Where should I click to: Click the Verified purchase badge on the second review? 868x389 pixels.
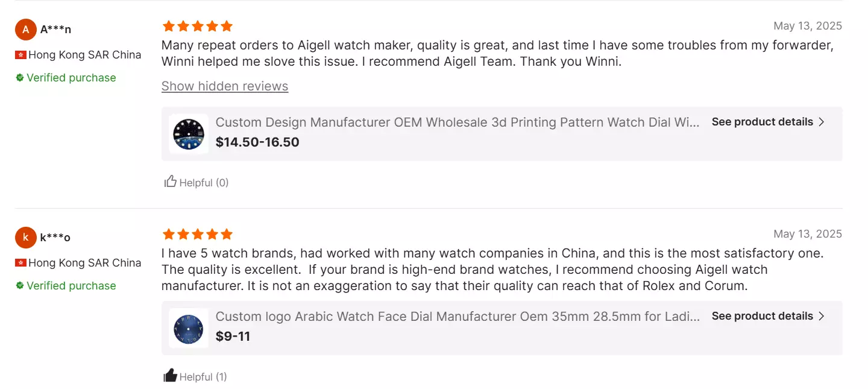(65, 285)
